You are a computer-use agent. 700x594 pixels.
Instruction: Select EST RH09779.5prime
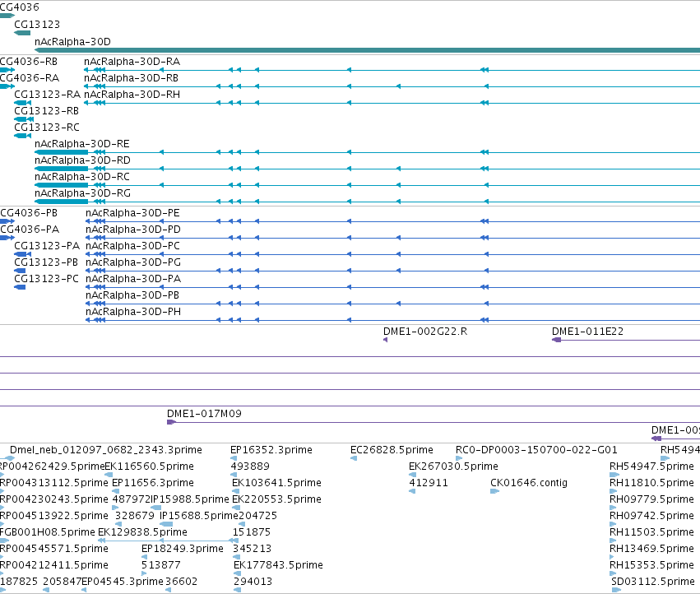click(x=651, y=499)
